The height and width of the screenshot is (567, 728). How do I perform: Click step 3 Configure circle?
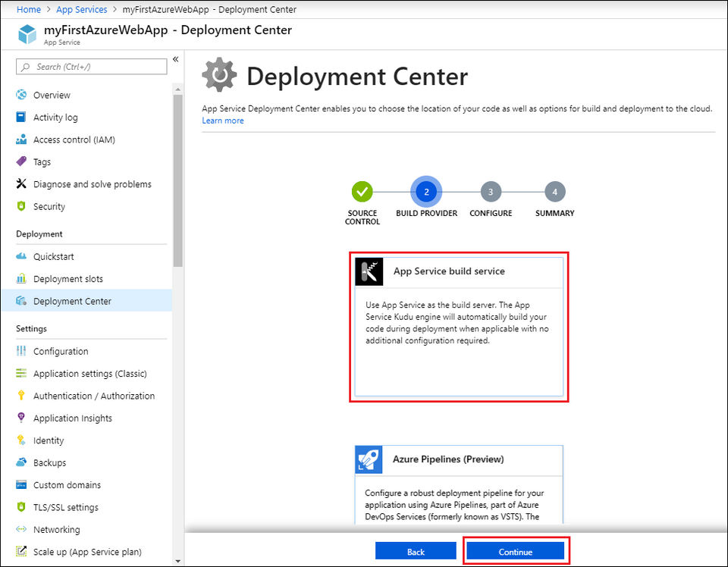(x=491, y=192)
